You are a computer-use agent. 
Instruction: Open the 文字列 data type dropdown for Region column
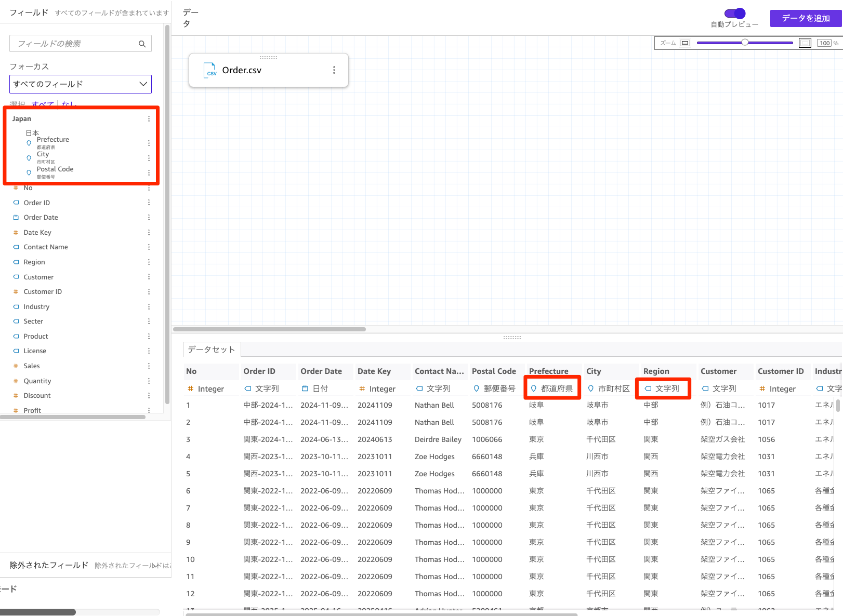click(x=663, y=388)
